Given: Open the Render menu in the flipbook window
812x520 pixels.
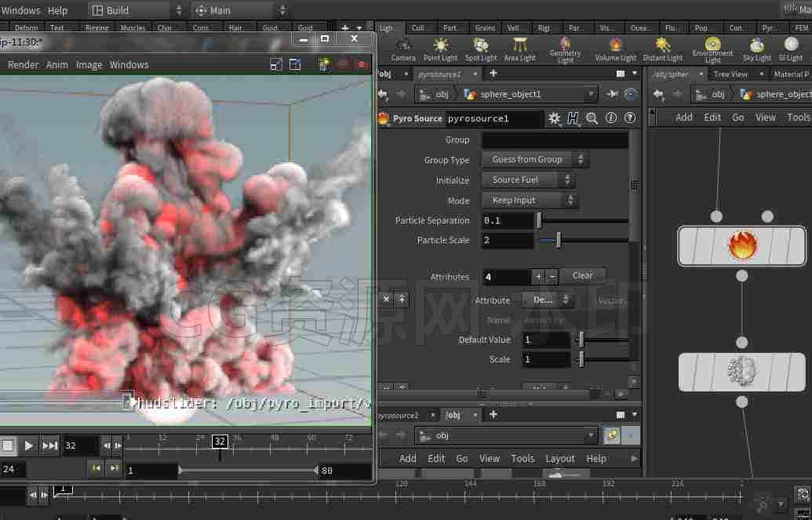Looking at the screenshot, I should [x=23, y=65].
